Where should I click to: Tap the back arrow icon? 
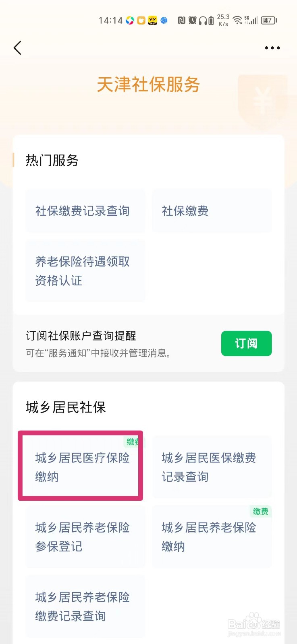click(17, 48)
